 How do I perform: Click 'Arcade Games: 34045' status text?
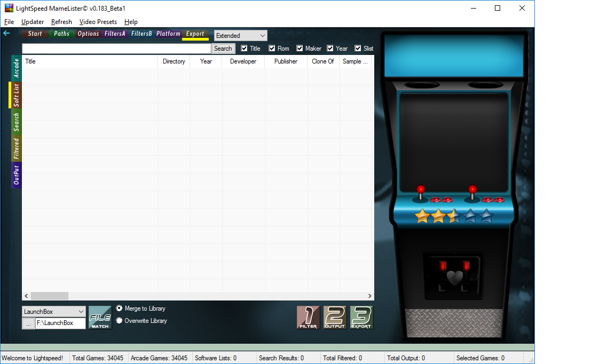click(159, 358)
